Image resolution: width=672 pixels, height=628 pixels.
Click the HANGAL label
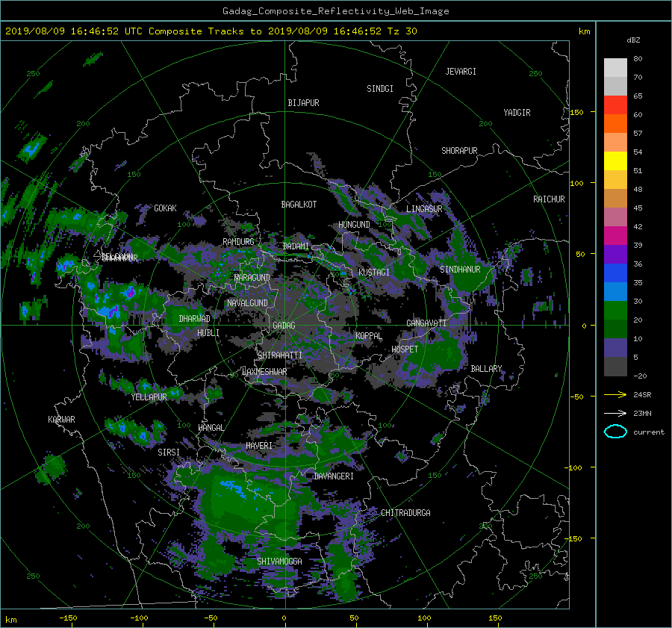[x=211, y=428]
